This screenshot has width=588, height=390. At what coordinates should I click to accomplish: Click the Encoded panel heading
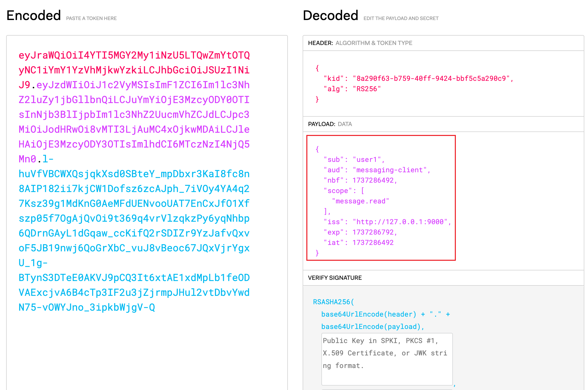34,15
